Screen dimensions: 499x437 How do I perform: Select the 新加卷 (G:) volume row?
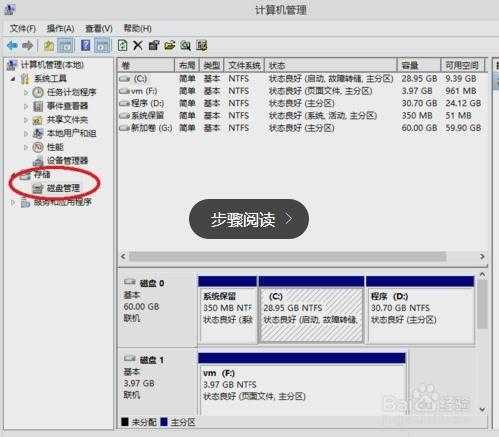tap(301, 128)
